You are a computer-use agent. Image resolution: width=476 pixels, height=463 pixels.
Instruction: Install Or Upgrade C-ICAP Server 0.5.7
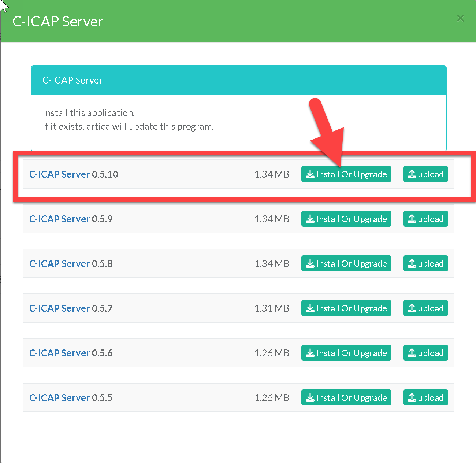tap(346, 308)
